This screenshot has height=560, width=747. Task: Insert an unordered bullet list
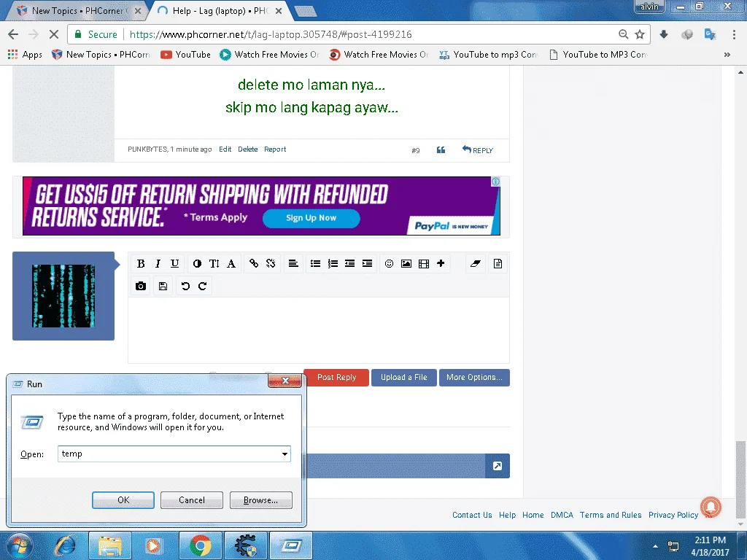click(315, 263)
